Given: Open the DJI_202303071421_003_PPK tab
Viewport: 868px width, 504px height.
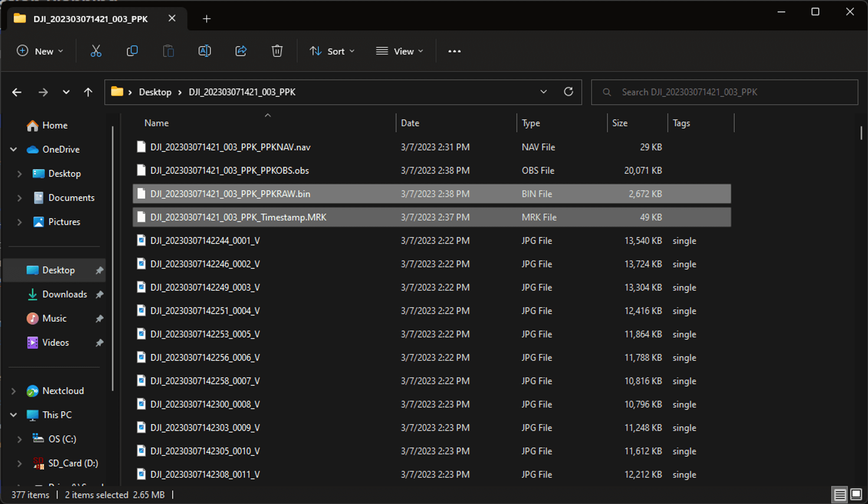Looking at the screenshot, I should tap(91, 19).
